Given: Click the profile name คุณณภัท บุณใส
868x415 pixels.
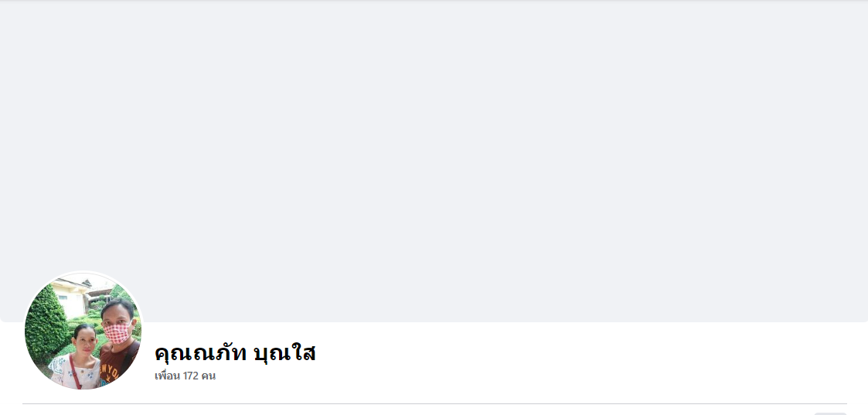Looking at the screenshot, I should (x=235, y=353).
